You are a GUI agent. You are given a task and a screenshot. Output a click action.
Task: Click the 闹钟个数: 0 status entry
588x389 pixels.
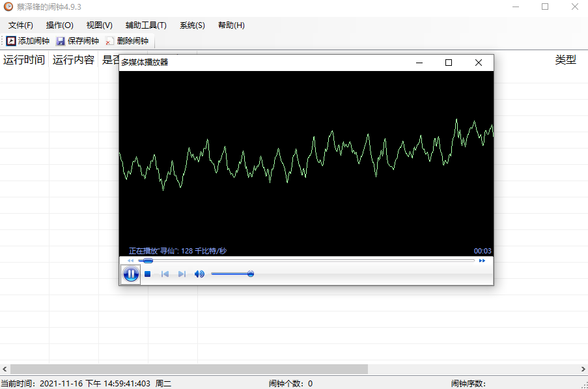point(290,383)
